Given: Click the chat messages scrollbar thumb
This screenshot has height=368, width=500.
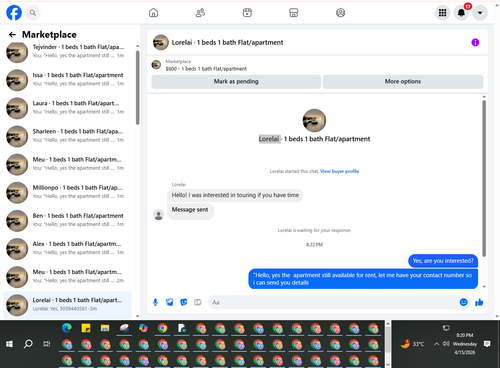Looking at the screenshot, I should click(x=484, y=178).
